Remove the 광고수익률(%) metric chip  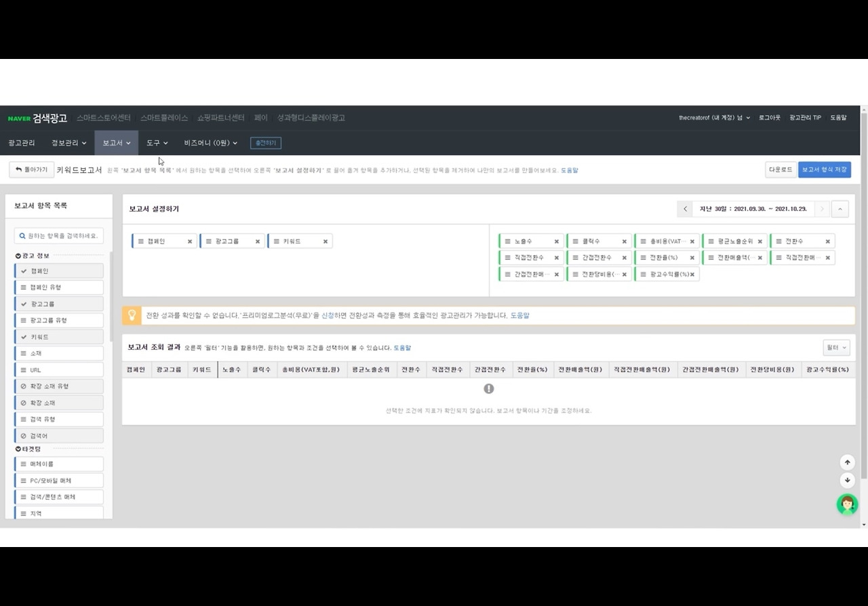click(x=692, y=275)
